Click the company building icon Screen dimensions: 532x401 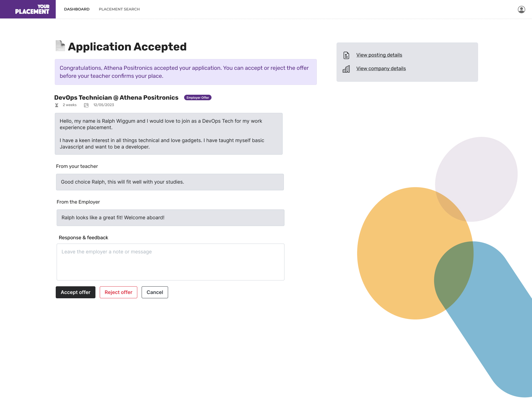pos(346,69)
